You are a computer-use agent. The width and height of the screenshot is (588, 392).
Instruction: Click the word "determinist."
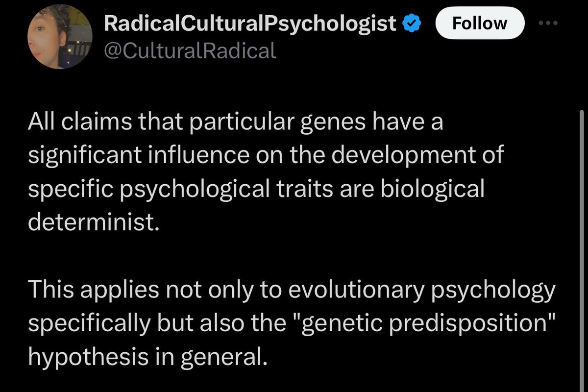[94, 223]
